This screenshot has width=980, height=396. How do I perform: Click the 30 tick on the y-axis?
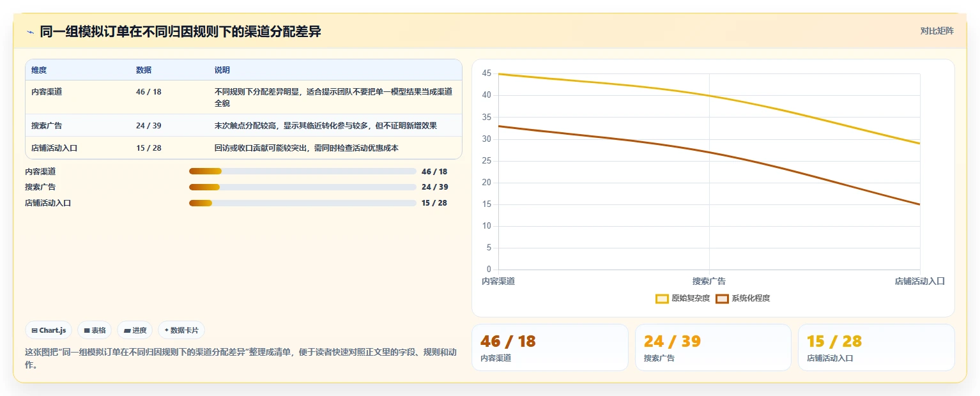pyautogui.click(x=487, y=139)
